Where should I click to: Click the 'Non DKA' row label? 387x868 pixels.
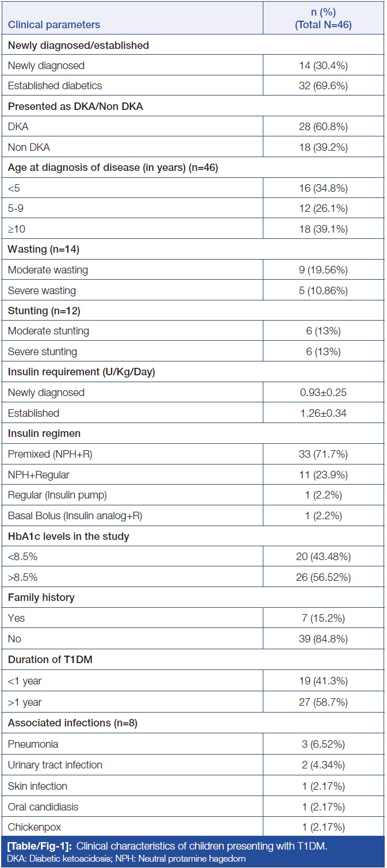click(x=29, y=147)
